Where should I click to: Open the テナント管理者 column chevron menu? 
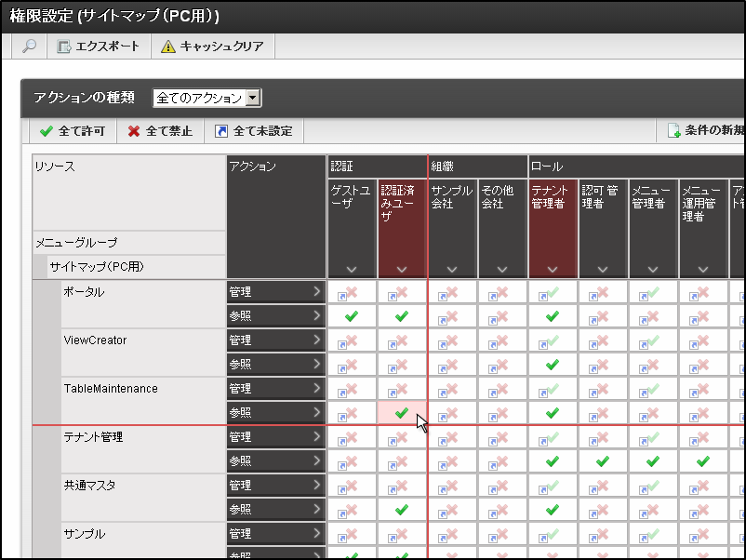[553, 269]
